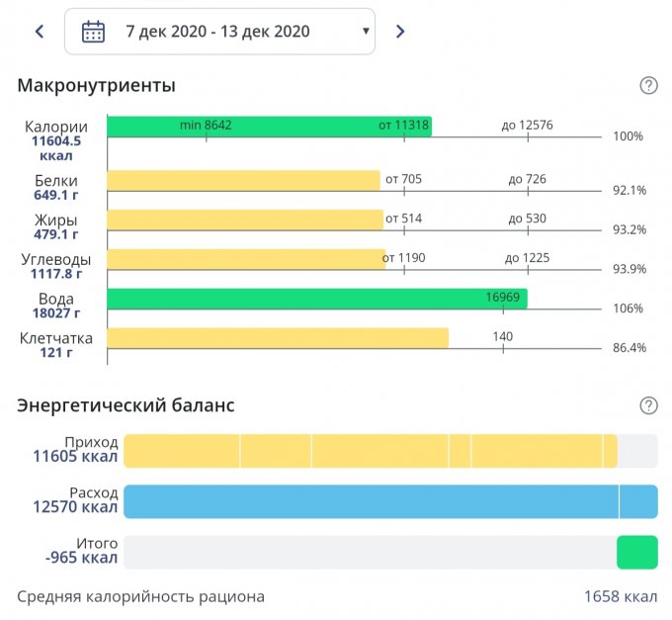Click the green Калории progress bar
Viewport: 672px width, 620px height.
[269, 127]
